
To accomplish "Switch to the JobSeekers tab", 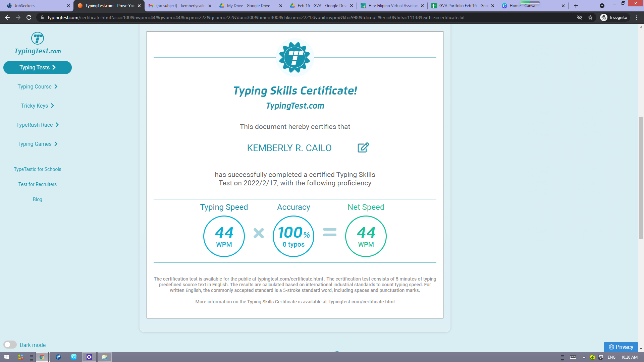I will [24, 6].
